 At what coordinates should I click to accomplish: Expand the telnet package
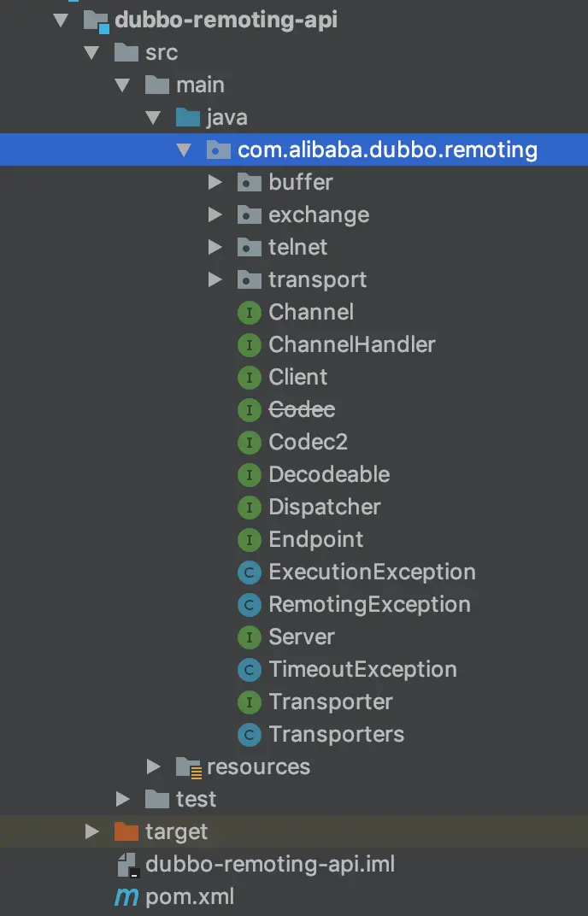click(215, 247)
